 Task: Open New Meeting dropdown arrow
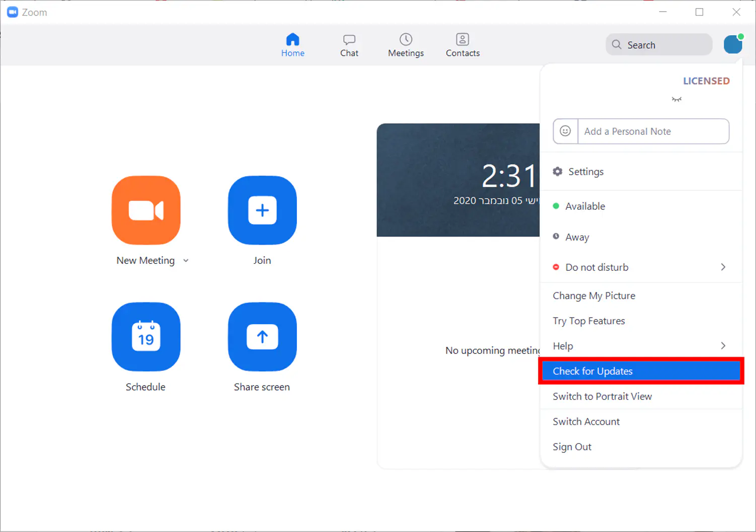pyautogui.click(x=186, y=261)
